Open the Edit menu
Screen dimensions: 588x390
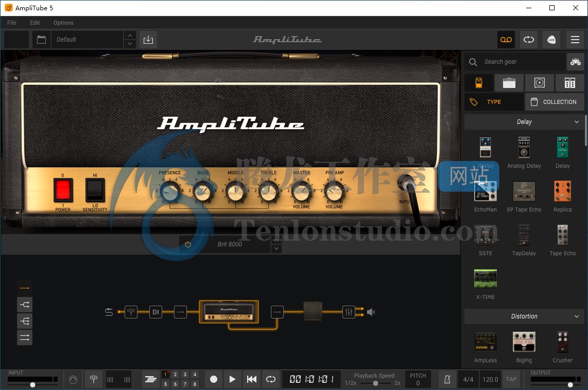[35, 23]
